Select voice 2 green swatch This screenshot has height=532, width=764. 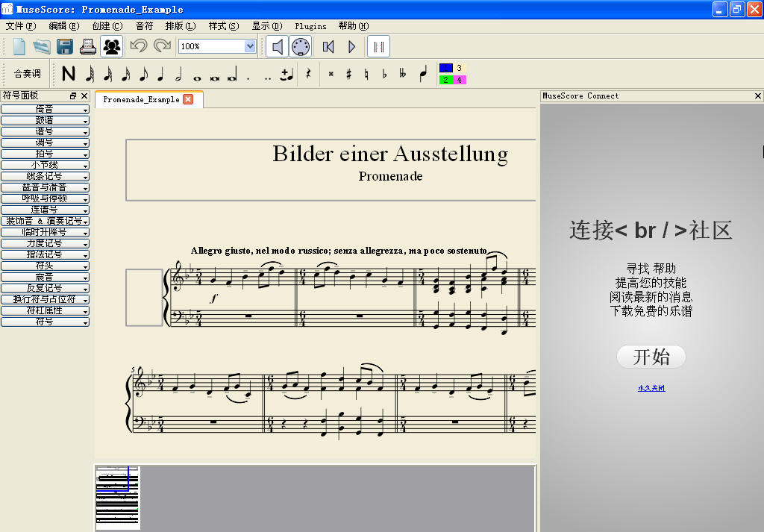click(446, 80)
